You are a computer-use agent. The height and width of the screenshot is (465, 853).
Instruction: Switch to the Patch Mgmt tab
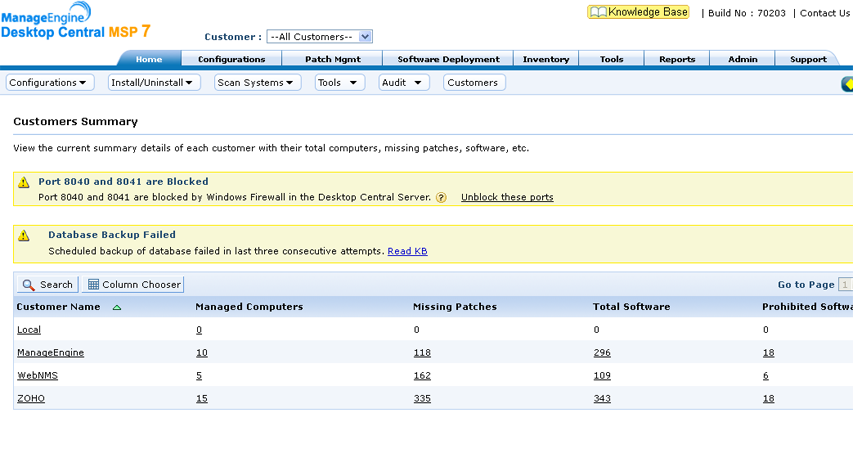(x=332, y=59)
